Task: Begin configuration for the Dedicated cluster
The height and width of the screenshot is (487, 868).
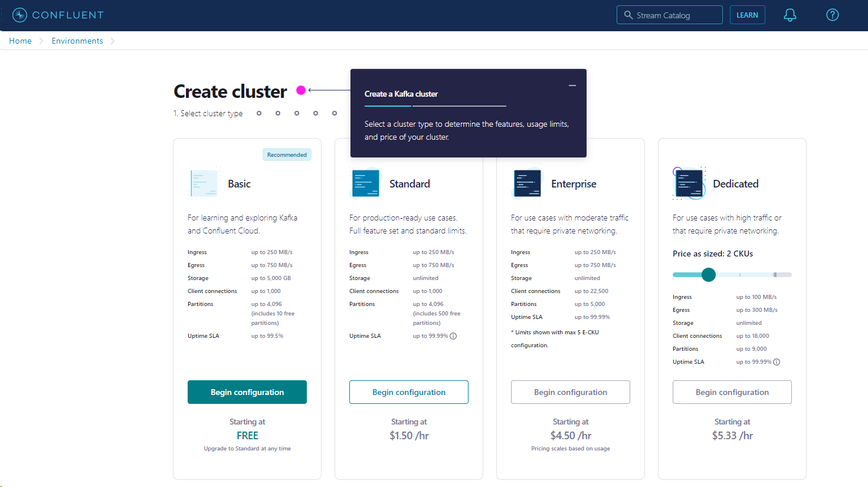Action: pos(732,392)
